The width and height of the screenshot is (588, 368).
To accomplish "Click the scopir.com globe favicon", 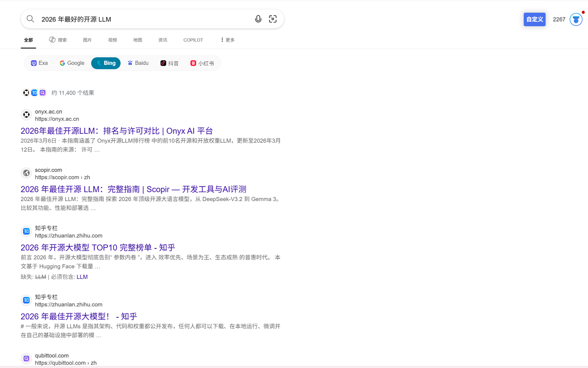I will (x=26, y=173).
